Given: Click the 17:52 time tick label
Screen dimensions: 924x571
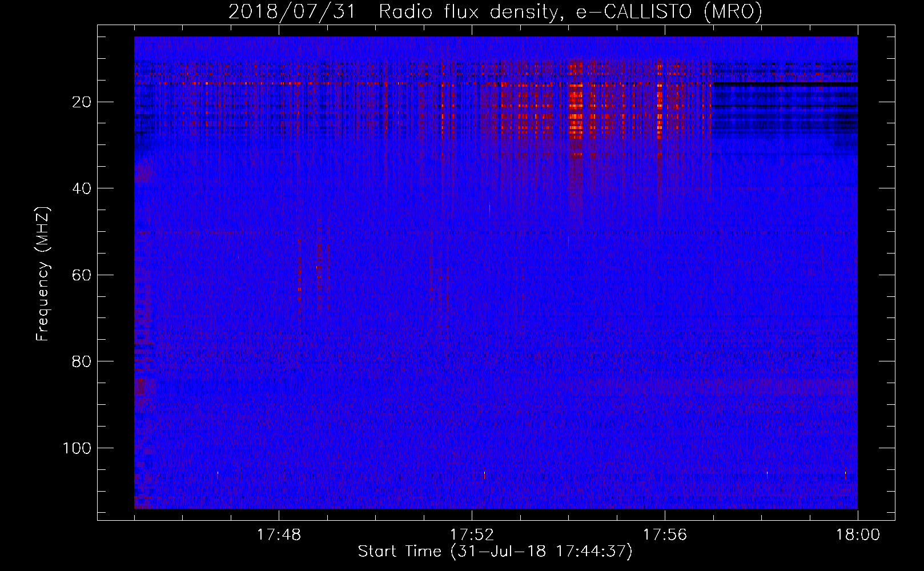Looking at the screenshot, I should point(472,535).
